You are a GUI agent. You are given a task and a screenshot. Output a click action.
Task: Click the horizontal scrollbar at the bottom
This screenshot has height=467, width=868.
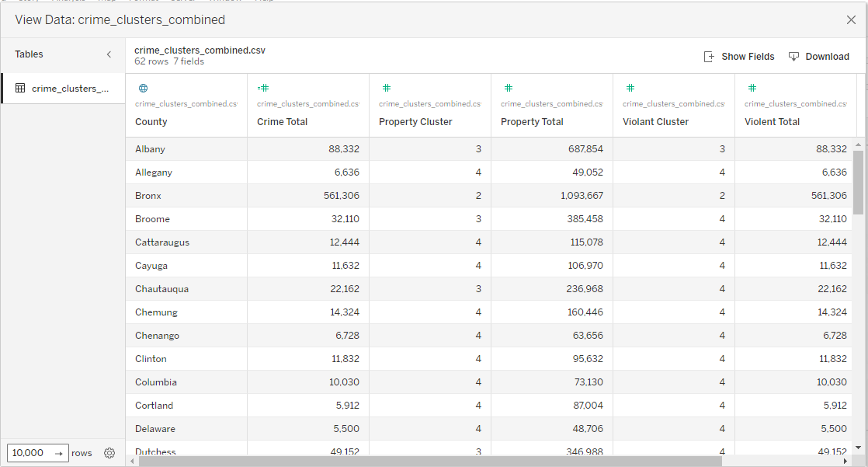tap(430, 461)
